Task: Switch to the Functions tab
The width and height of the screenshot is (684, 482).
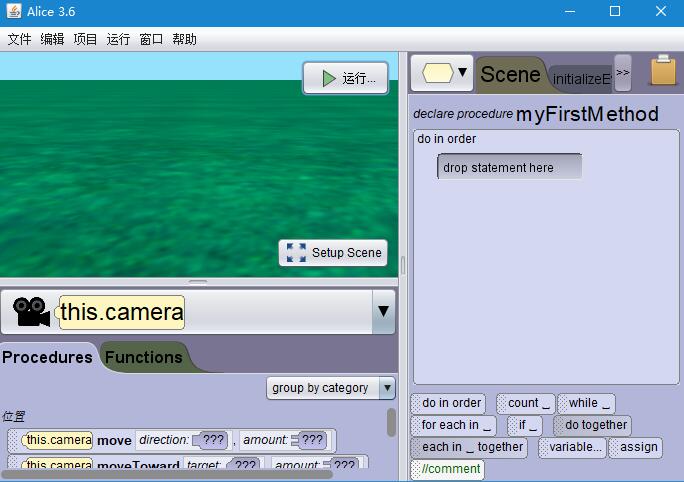Action: click(x=144, y=357)
